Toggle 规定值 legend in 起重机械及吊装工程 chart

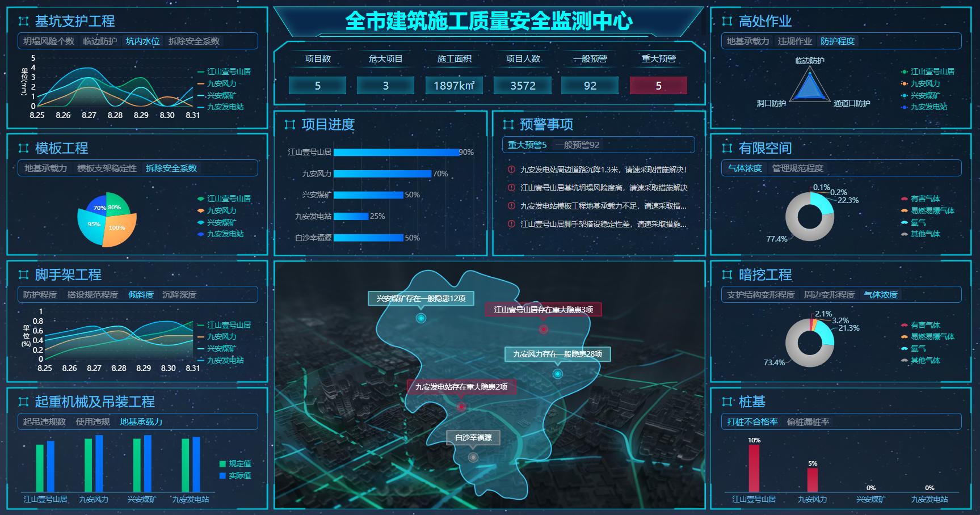tap(235, 464)
